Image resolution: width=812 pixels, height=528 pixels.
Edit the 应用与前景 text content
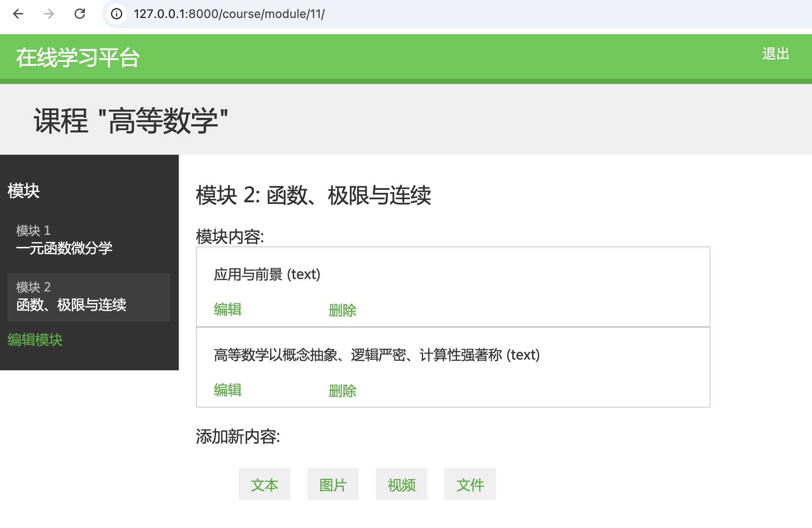228,309
